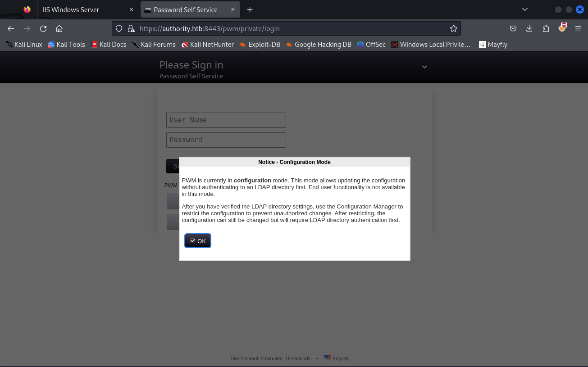Reload the current page
This screenshot has height=367, width=588.
(43, 28)
